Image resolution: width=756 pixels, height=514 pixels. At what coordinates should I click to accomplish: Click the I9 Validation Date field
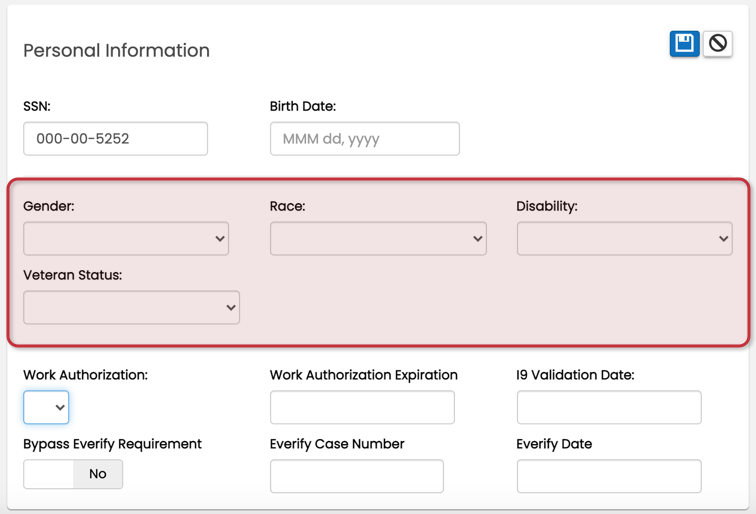coord(609,407)
